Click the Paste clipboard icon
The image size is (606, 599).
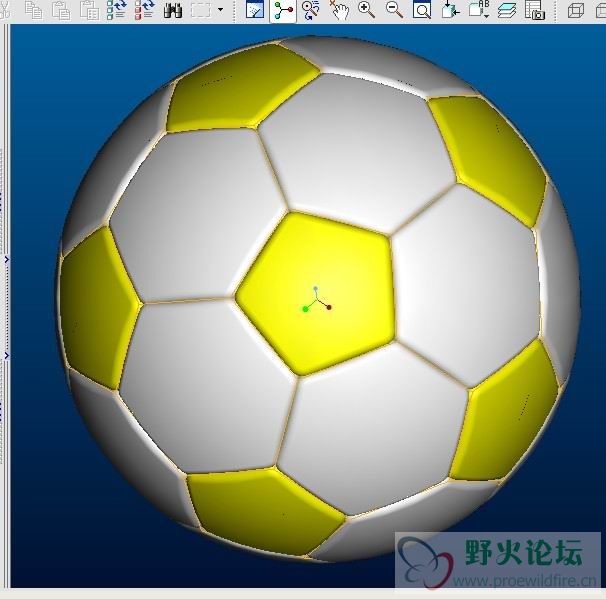pos(61,10)
